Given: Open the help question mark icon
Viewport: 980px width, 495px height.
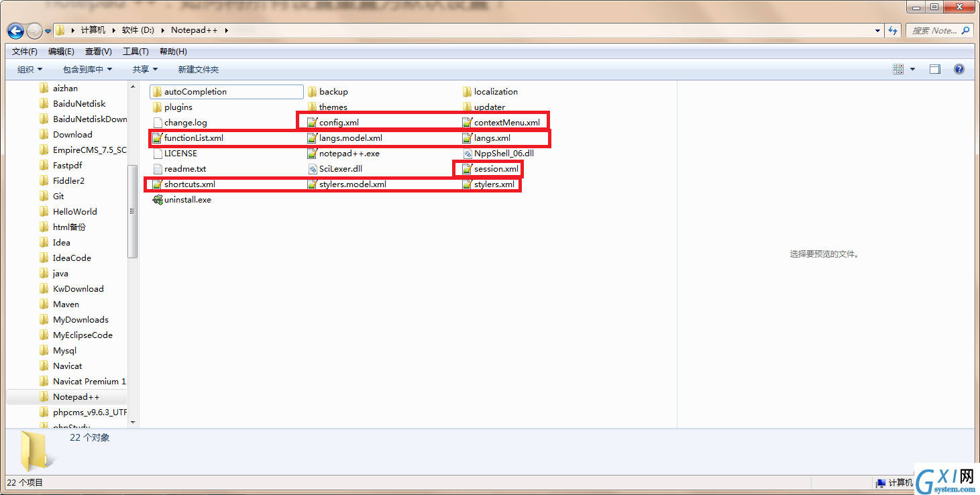Looking at the screenshot, I should tap(959, 69).
